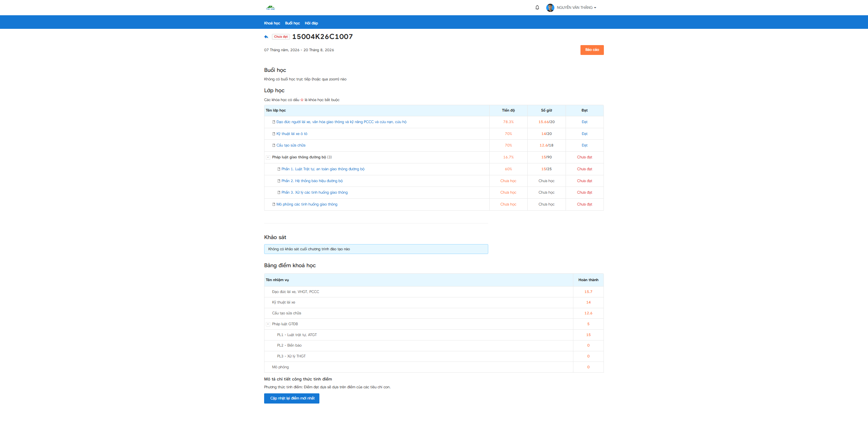The height and width of the screenshot is (431, 868).
Task: Click document icon beside Phần 2 Hệ thống báo hiệu
Action: pos(279,181)
